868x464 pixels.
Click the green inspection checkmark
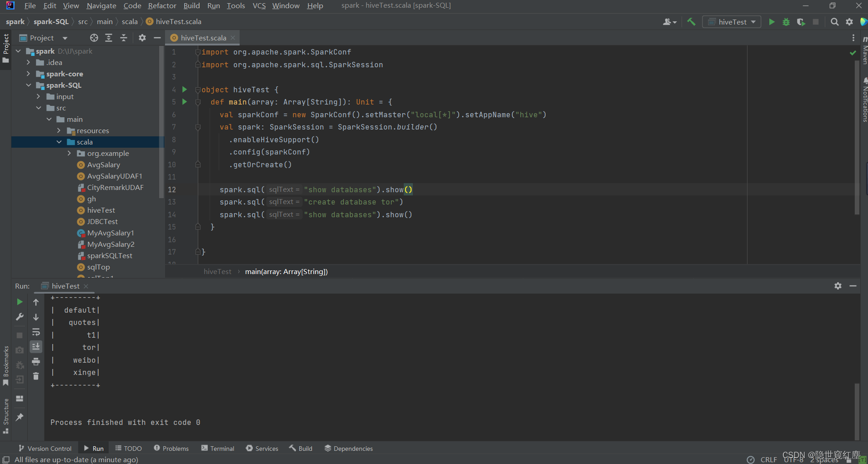(853, 53)
